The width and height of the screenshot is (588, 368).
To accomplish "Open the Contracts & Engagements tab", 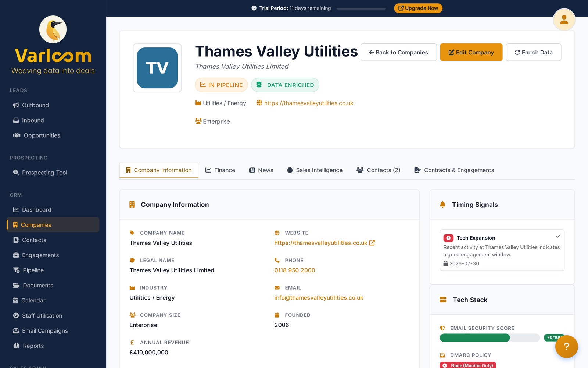I will [x=454, y=170].
